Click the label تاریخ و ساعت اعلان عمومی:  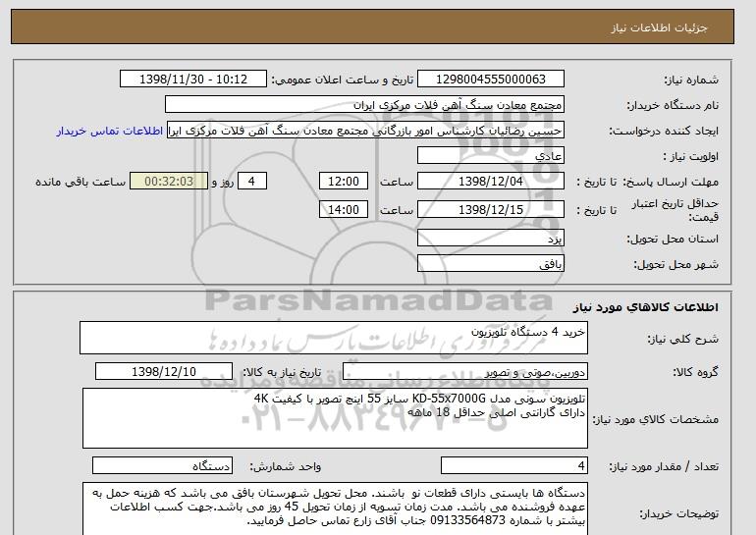click(343, 80)
